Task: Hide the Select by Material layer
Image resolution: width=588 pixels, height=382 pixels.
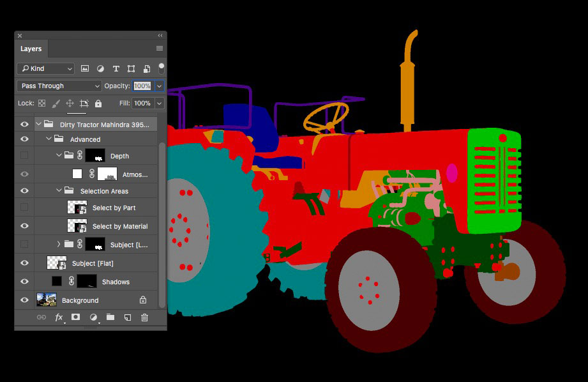Action: 24,226
